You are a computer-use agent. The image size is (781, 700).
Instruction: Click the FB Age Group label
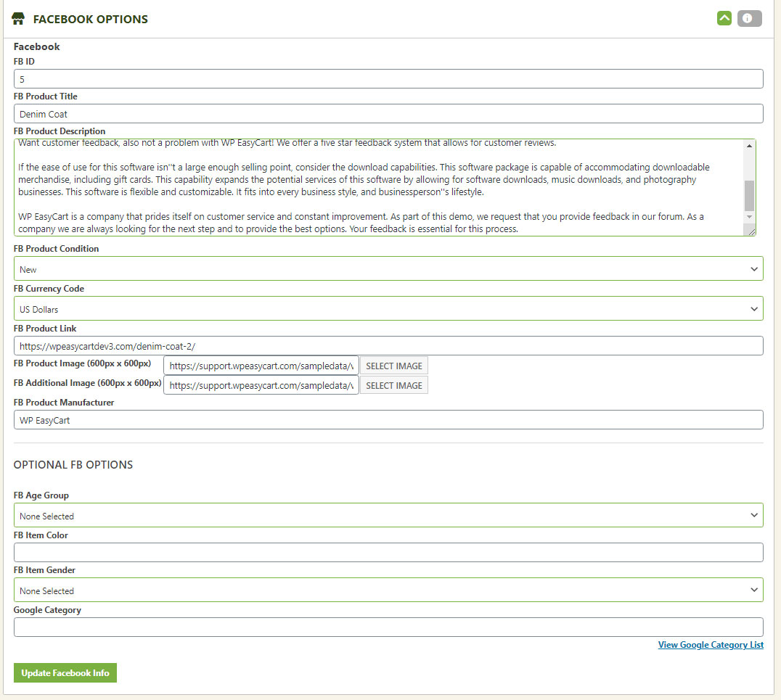point(41,495)
